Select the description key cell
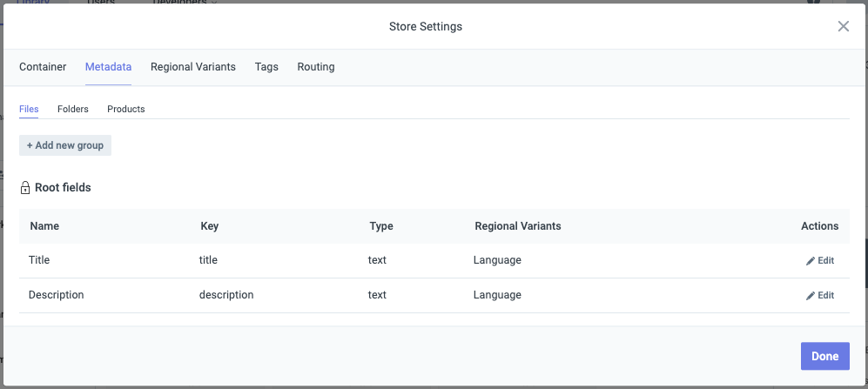 coord(225,295)
